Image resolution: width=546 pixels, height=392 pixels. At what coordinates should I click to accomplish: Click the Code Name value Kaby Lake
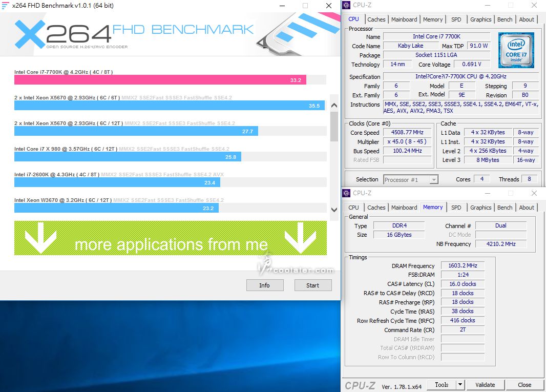click(410, 46)
